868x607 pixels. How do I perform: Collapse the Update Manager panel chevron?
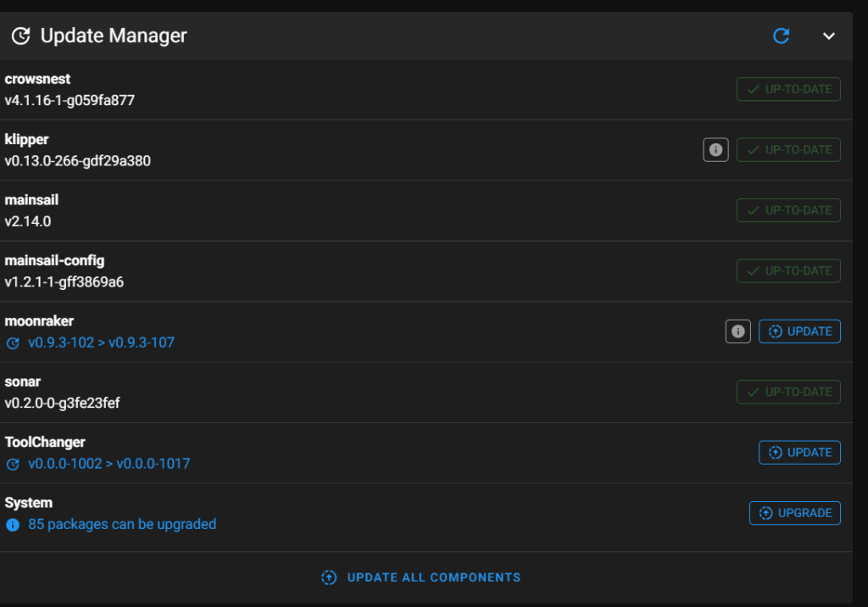[x=829, y=36]
